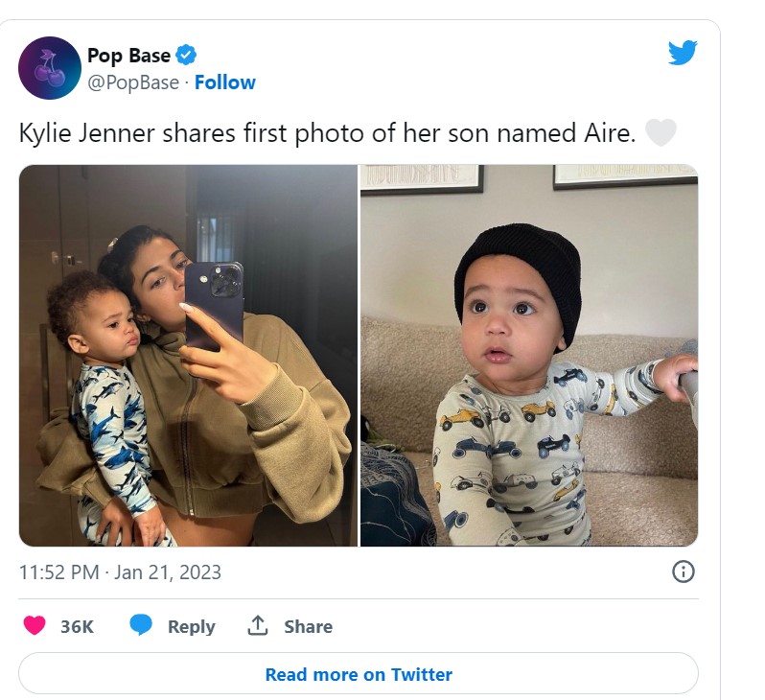Click the Share text label
The width and height of the screenshot is (765, 700).
(x=308, y=626)
